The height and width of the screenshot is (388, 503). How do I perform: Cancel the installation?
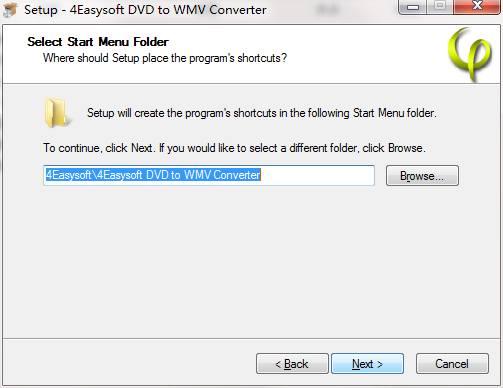tap(452, 364)
